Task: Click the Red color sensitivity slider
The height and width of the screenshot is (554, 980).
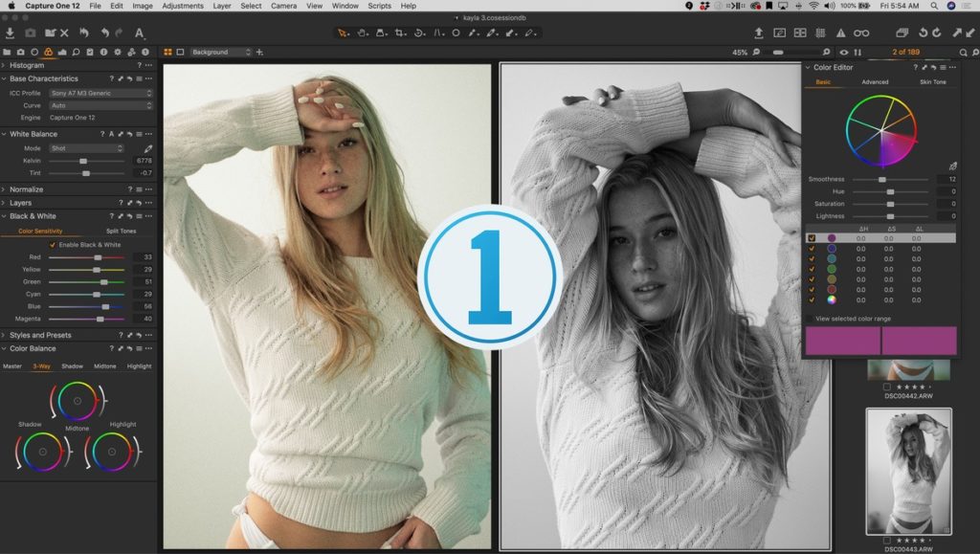Action: tap(86, 257)
